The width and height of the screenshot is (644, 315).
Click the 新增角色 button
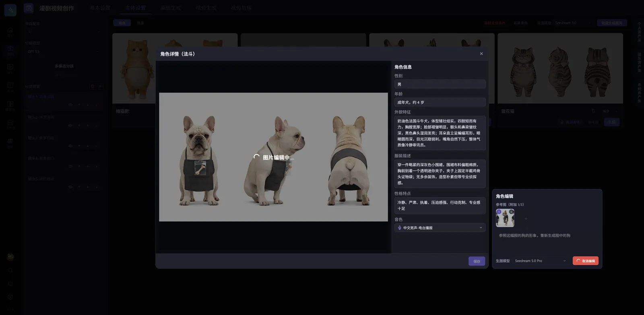point(520,23)
